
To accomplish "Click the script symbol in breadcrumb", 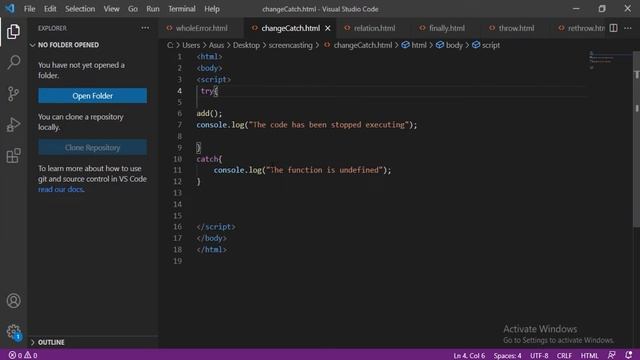I will 486,45.
